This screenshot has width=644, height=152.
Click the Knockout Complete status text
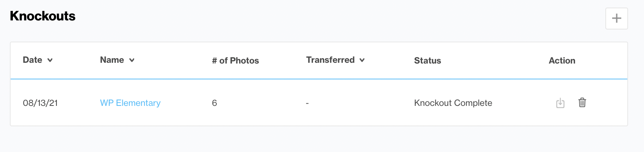[x=453, y=103]
